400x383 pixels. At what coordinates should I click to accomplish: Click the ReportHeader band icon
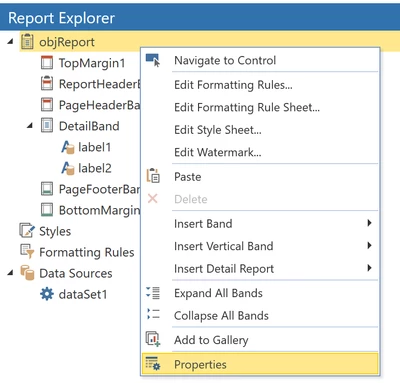click(x=47, y=84)
